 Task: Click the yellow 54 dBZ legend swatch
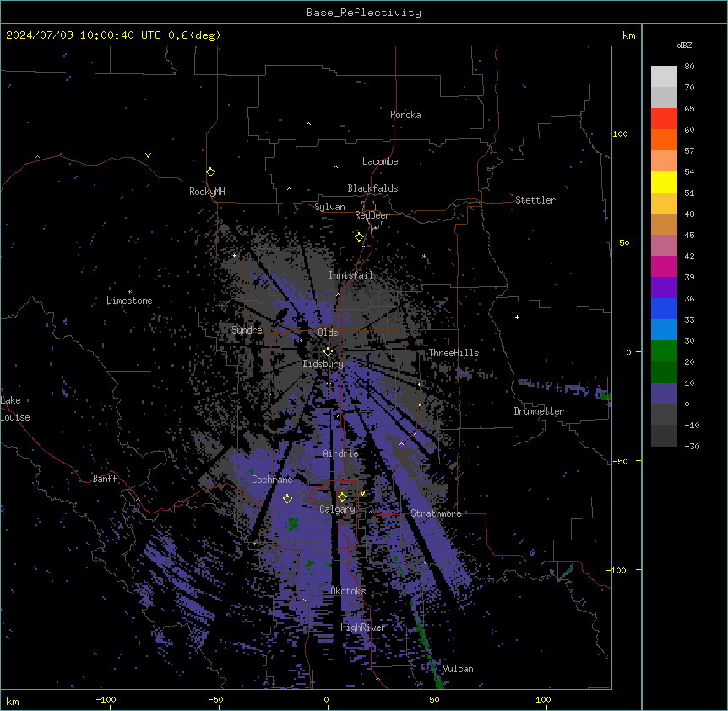(x=664, y=182)
